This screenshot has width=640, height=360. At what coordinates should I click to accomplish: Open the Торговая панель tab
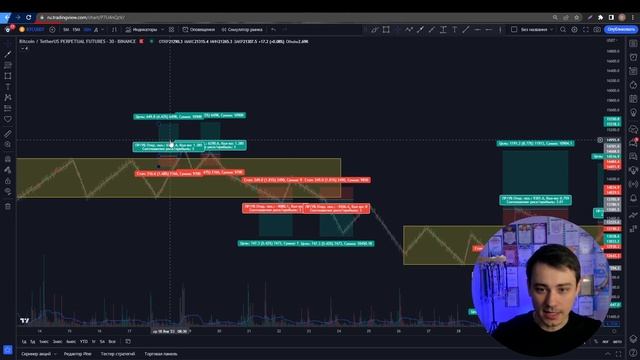pyautogui.click(x=161, y=354)
